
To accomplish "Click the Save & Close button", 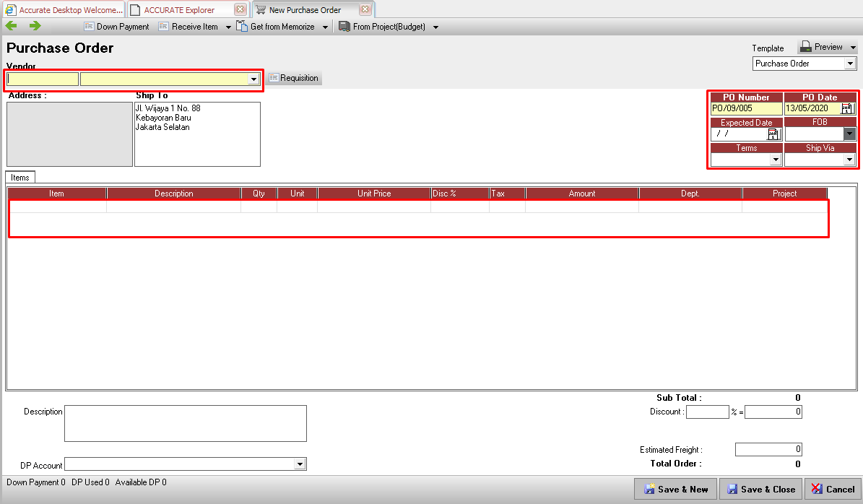I will click(x=763, y=489).
